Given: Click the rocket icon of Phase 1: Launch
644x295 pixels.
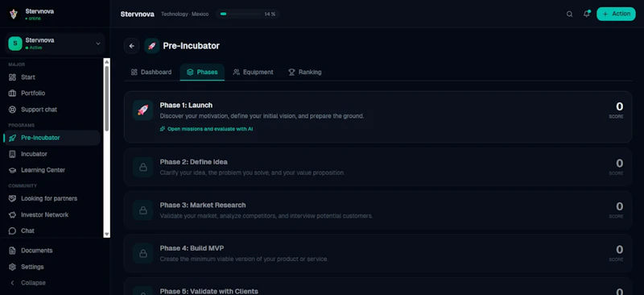Looking at the screenshot, I should (143, 110).
